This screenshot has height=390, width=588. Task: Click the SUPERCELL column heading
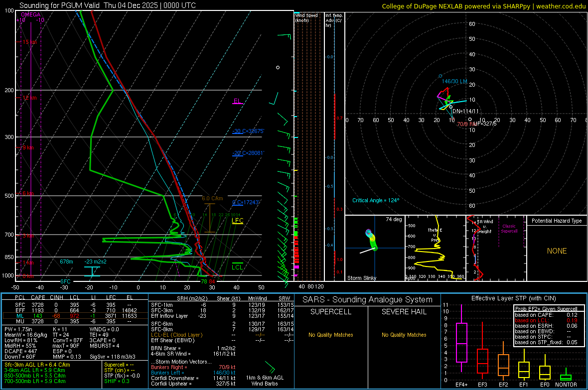(x=331, y=312)
